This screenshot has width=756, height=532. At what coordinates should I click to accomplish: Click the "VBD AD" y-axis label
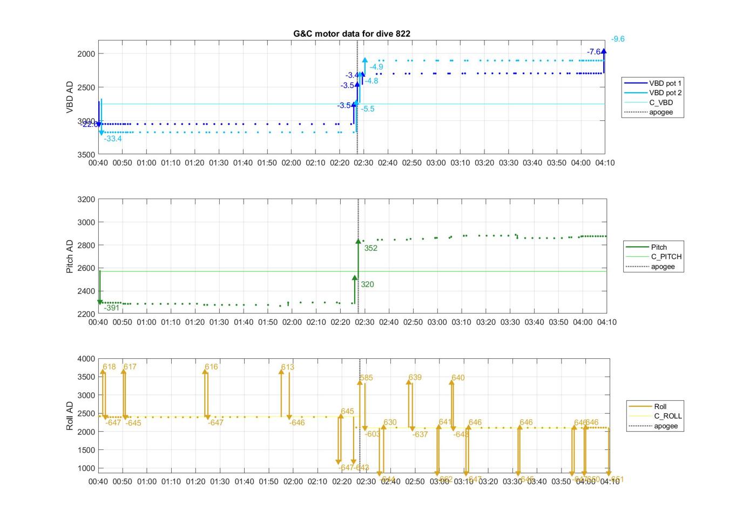[x=70, y=97]
